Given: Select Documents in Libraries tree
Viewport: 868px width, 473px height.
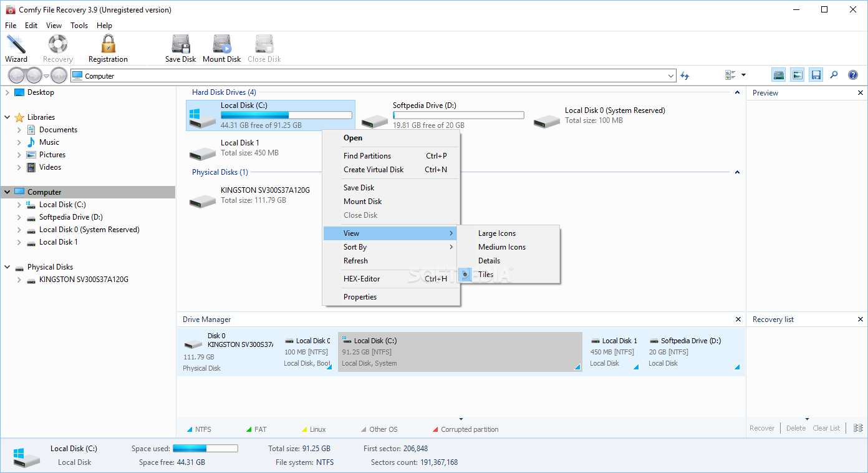Looking at the screenshot, I should pyautogui.click(x=58, y=130).
